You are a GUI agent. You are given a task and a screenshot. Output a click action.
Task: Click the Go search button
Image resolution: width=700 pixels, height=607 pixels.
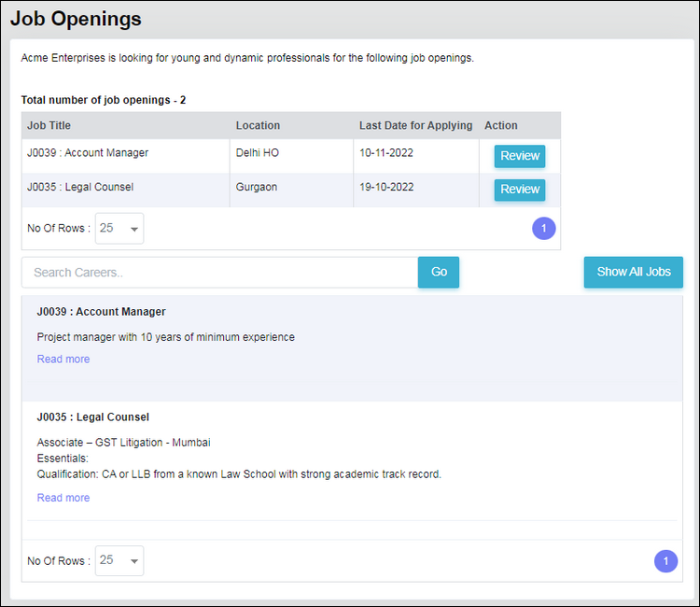pyautogui.click(x=439, y=272)
